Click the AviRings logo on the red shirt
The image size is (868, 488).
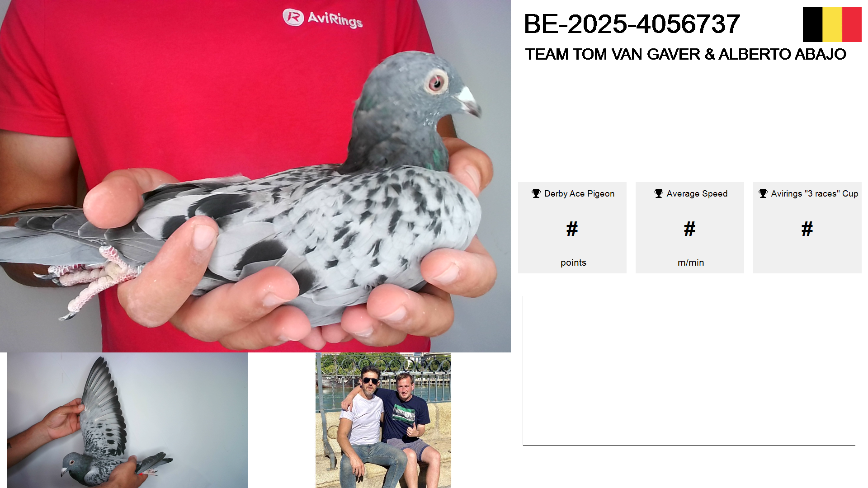click(323, 18)
